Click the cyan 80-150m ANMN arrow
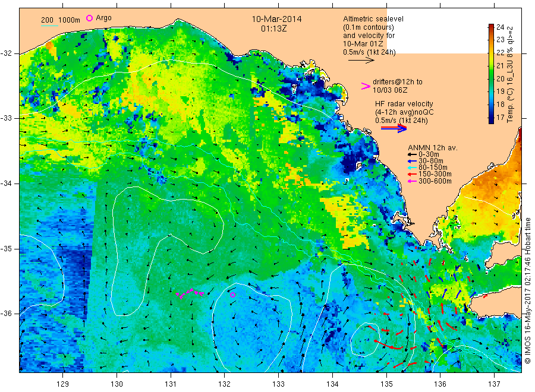This screenshot has height=392, width=535. coord(412,167)
